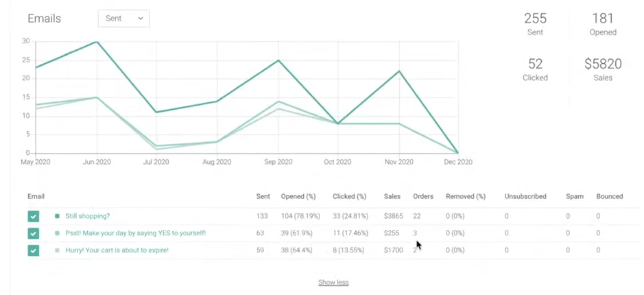Image resolution: width=644 pixels, height=295 pixels.
Task: Click the Show less link
Action: (333, 282)
